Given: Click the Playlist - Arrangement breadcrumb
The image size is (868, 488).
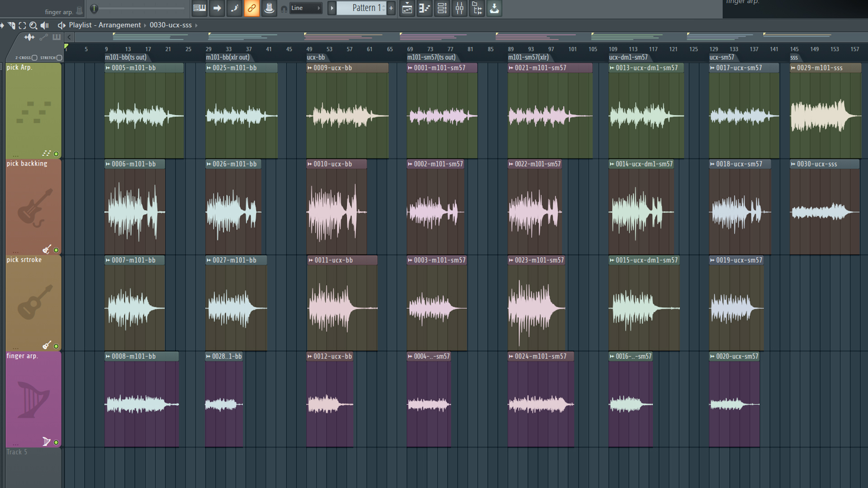Looking at the screenshot, I should 104,25.
